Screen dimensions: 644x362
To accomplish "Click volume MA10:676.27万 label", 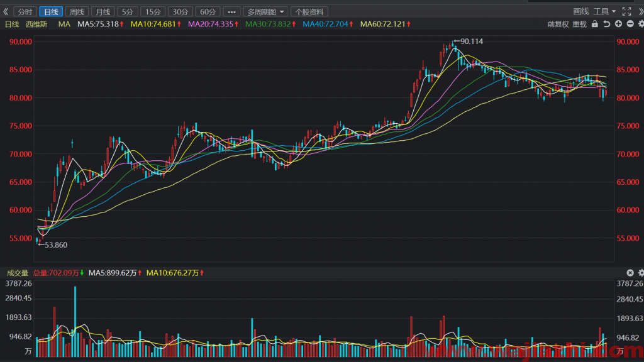I will click(x=175, y=273).
